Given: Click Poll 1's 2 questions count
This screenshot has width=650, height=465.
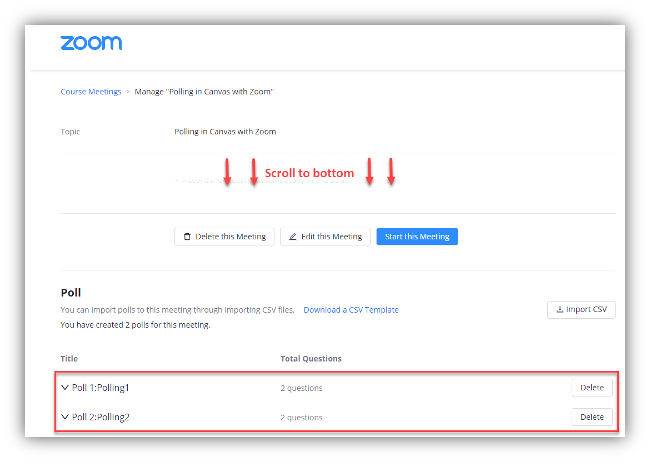Looking at the screenshot, I should pos(301,388).
